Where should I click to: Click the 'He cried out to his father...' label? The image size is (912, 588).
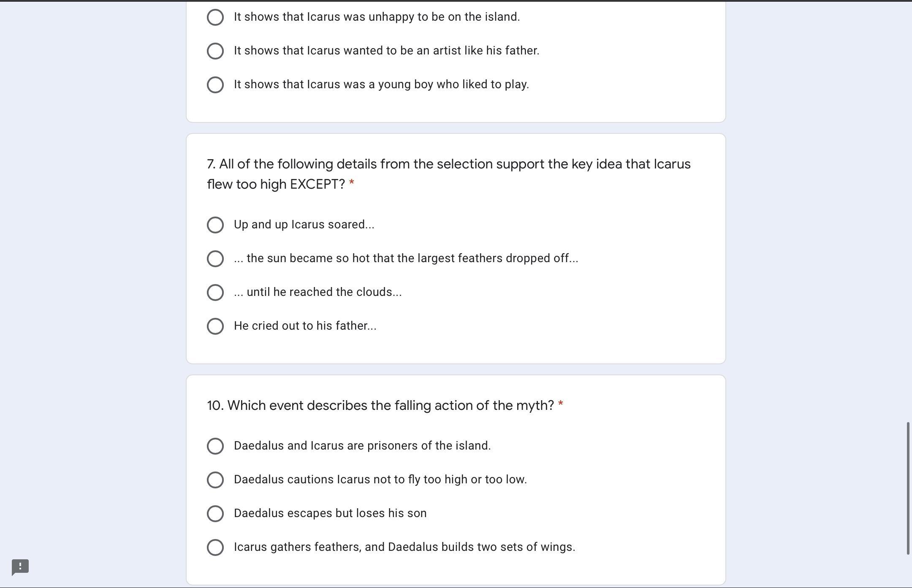pyautogui.click(x=305, y=326)
